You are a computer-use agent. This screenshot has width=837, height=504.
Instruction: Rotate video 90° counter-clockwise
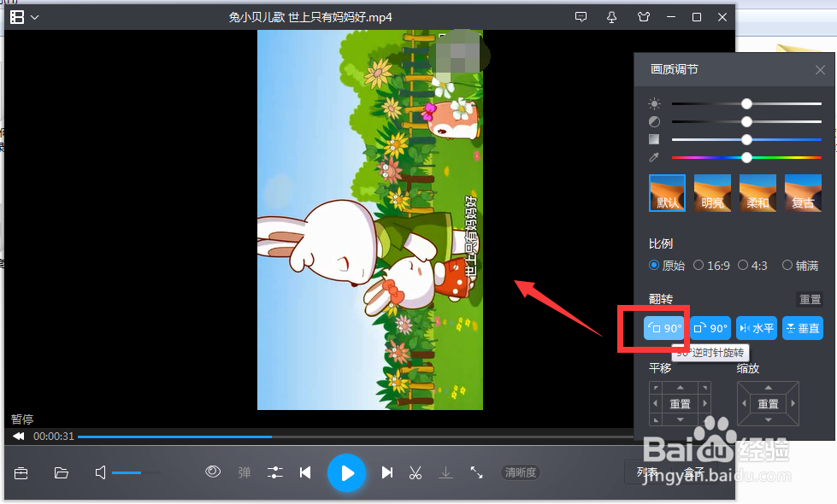pos(663,328)
